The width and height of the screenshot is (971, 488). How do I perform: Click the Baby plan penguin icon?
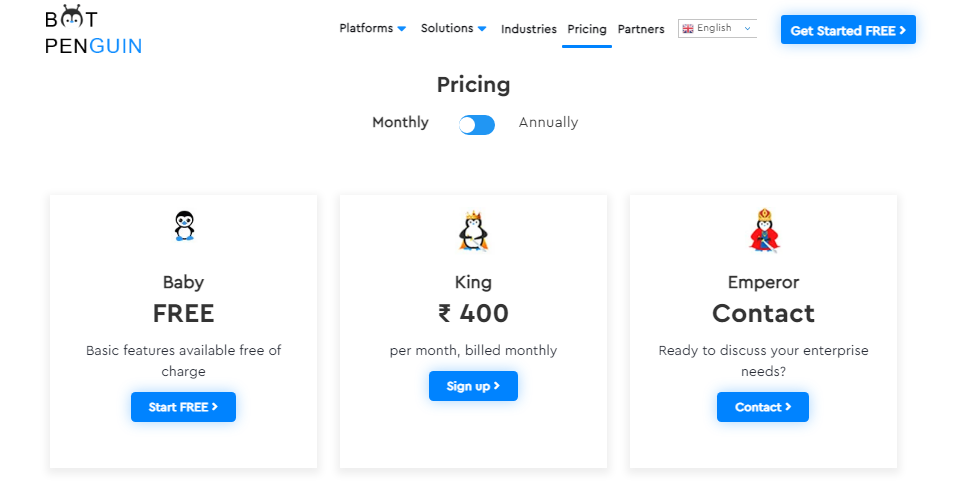coord(184,225)
